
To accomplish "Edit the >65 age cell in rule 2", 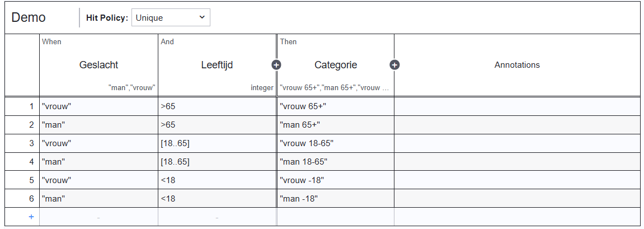I will point(217,124).
